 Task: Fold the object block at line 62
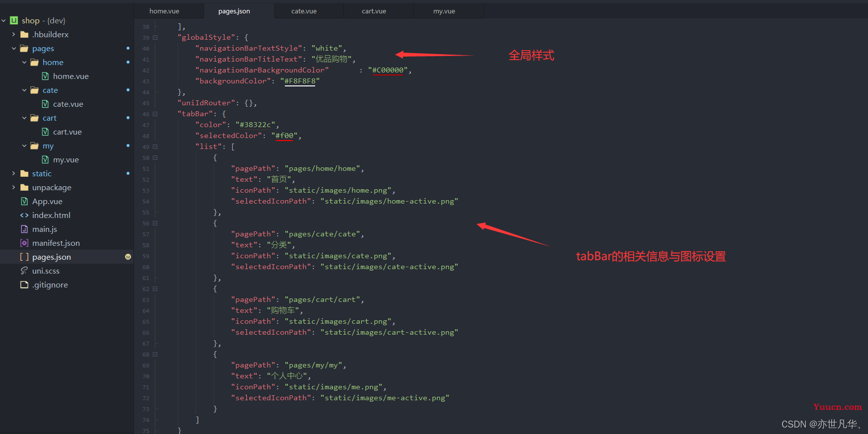(x=155, y=289)
